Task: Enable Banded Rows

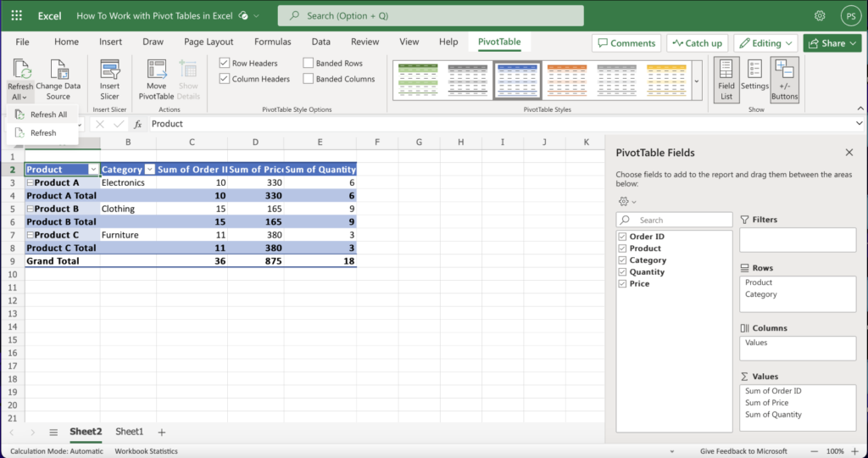Action: 309,63
